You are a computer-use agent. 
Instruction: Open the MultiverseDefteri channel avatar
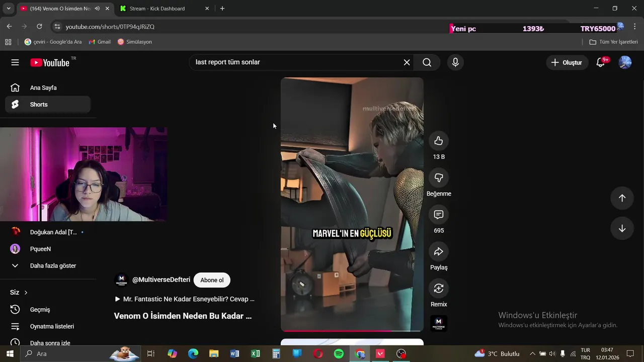pyautogui.click(x=121, y=280)
